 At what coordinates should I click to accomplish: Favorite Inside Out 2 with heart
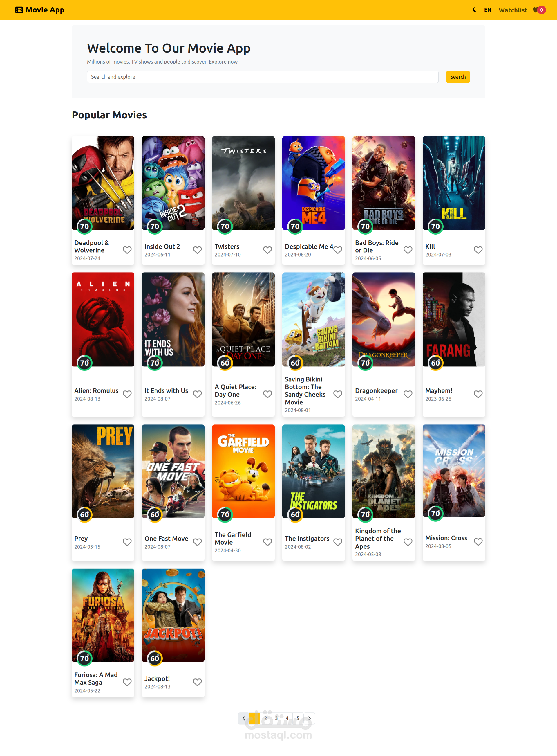(x=197, y=250)
